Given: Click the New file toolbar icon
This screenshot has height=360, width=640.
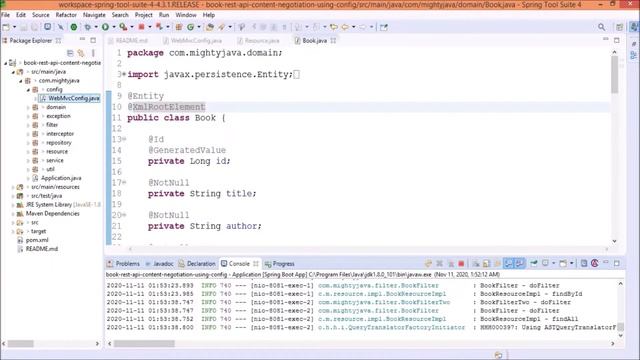Looking at the screenshot, I should (6, 27).
